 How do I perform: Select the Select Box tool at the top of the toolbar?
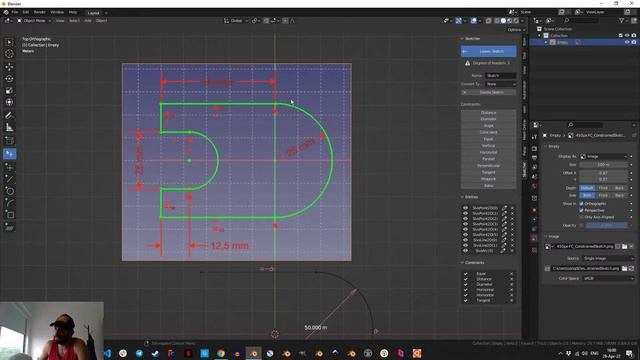9,42
